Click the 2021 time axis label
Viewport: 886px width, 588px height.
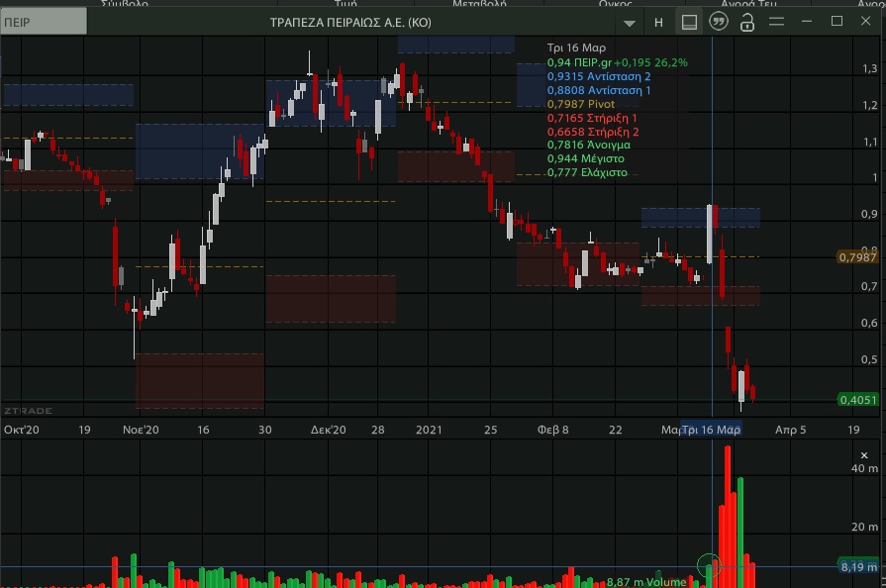429,430
